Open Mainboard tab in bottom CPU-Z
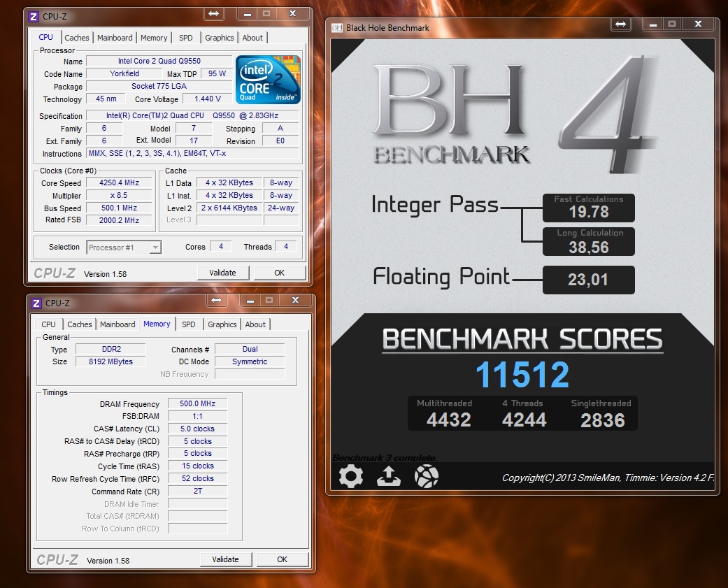The height and width of the screenshot is (588, 728). pyautogui.click(x=117, y=324)
